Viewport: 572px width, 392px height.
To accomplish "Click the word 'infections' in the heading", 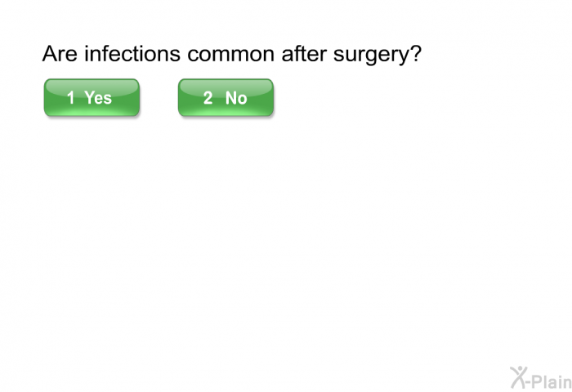I will pyautogui.click(x=132, y=54).
